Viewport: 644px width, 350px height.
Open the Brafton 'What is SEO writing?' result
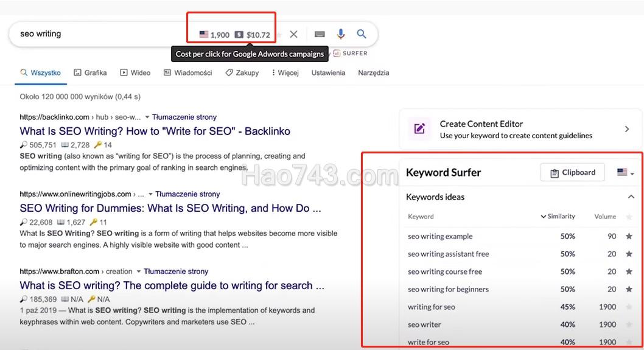172,285
